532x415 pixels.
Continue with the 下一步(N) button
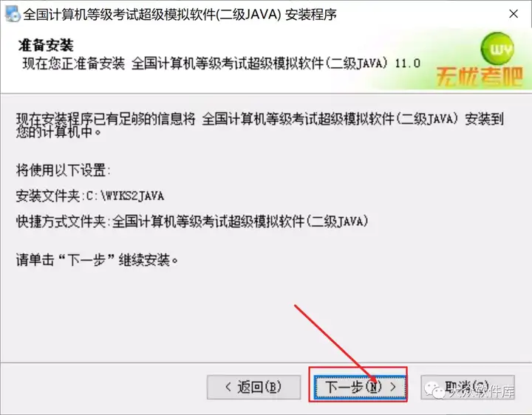coord(360,387)
